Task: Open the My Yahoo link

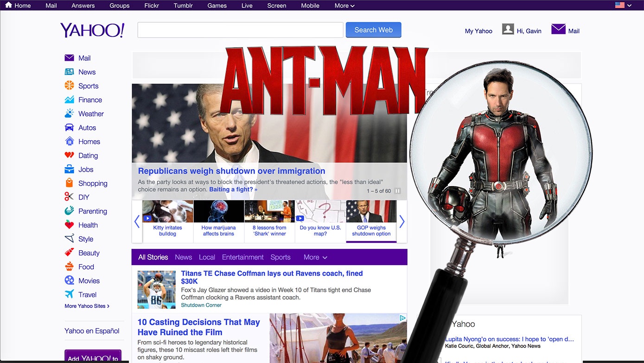Action: point(478,31)
